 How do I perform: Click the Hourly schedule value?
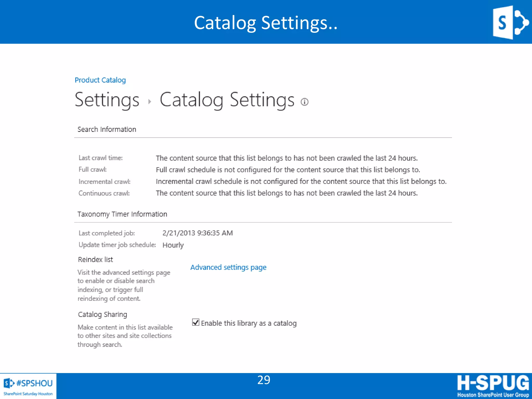173,245
